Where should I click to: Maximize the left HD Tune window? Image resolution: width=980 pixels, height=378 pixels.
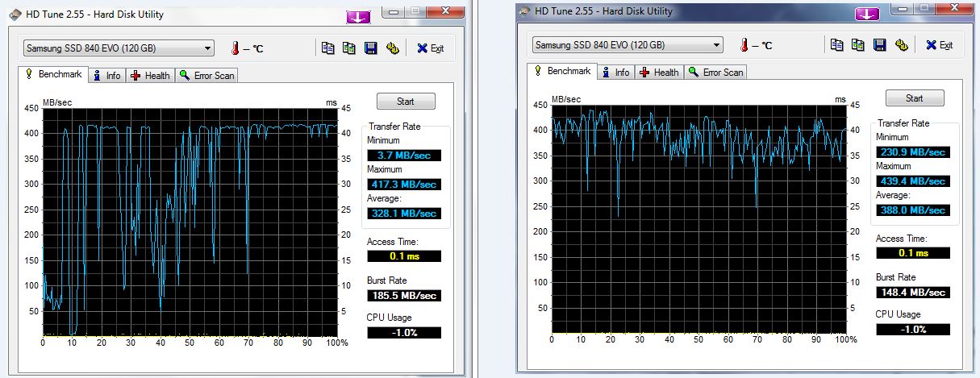416,11
